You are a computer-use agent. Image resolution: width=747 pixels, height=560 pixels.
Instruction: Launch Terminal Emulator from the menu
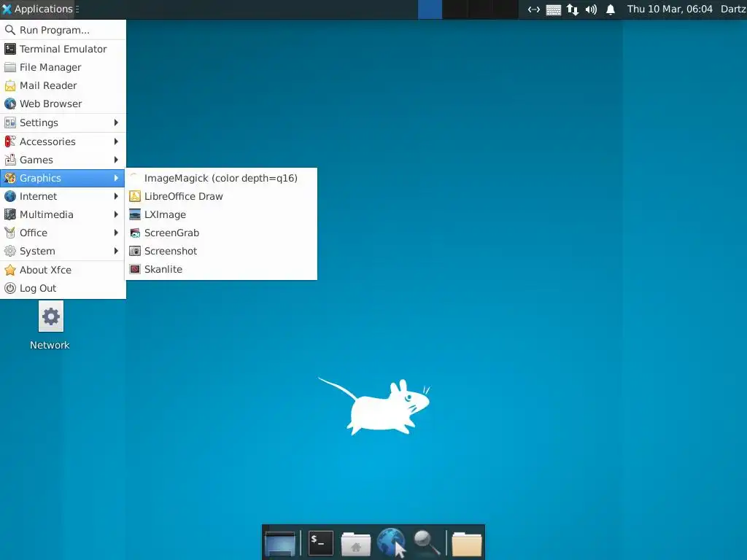[63, 49]
